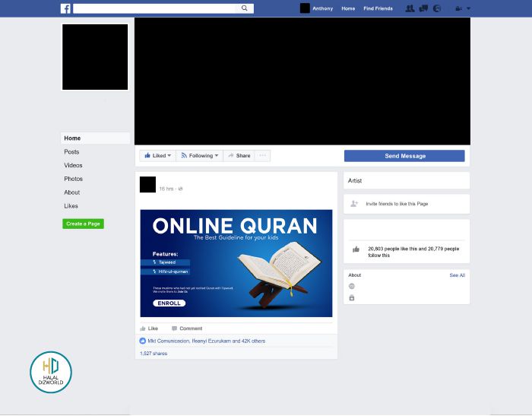Click into the Facebook search field
Screen dimensions: 532x416
(156, 8)
